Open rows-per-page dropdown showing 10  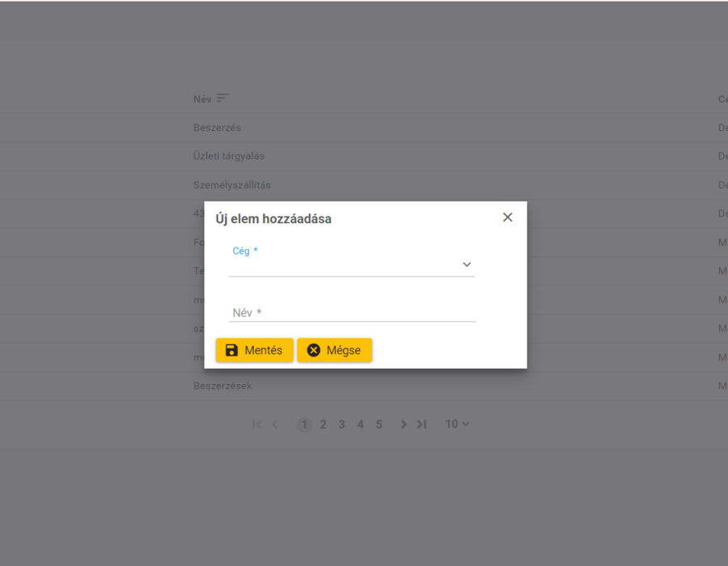coord(457,424)
